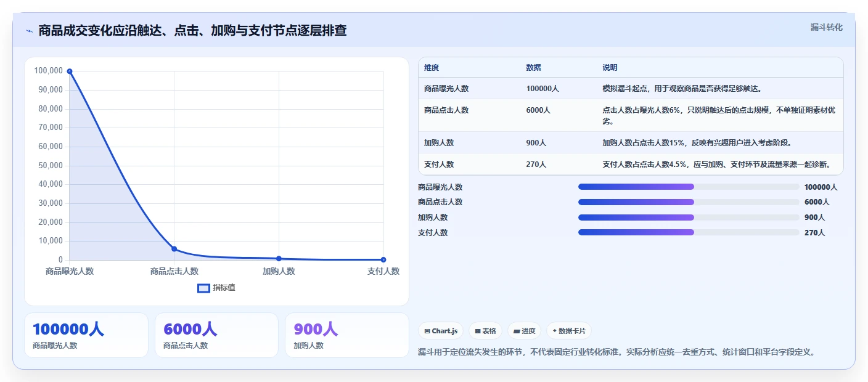Click the 100,000 y-axis label
This screenshot has width=868, height=382.
click(x=48, y=71)
